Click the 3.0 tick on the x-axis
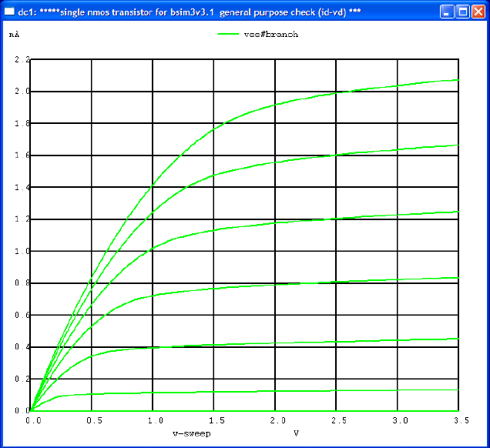This screenshot has width=490, height=448. click(x=401, y=420)
